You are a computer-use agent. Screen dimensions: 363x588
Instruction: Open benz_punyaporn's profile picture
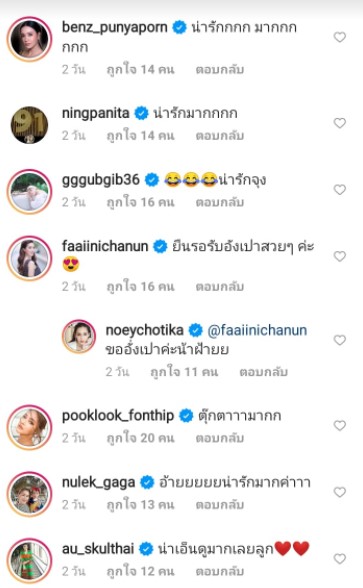click(29, 39)
